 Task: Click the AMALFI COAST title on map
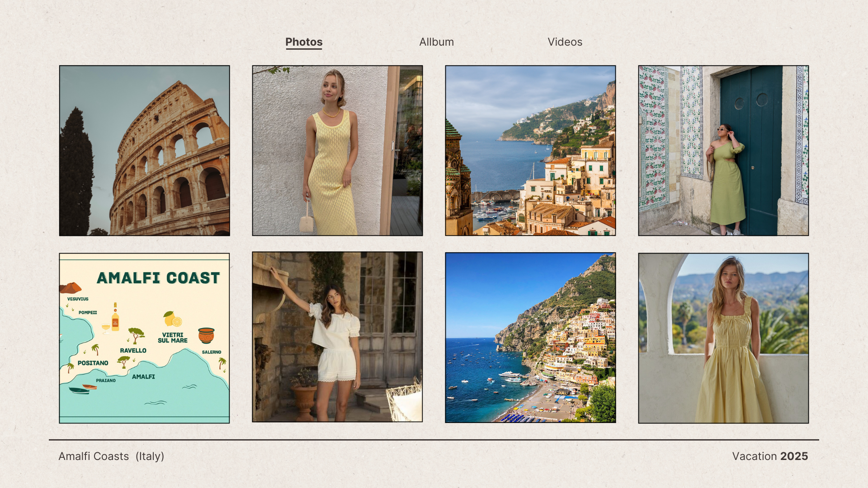158,278
